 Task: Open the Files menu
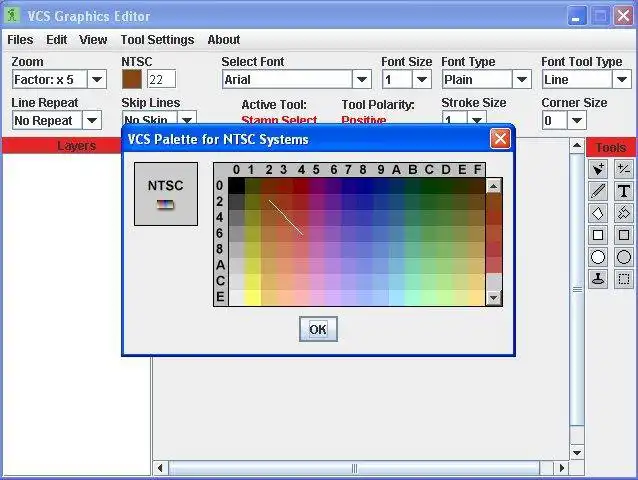pyautogui.click(x=20, y=40)
